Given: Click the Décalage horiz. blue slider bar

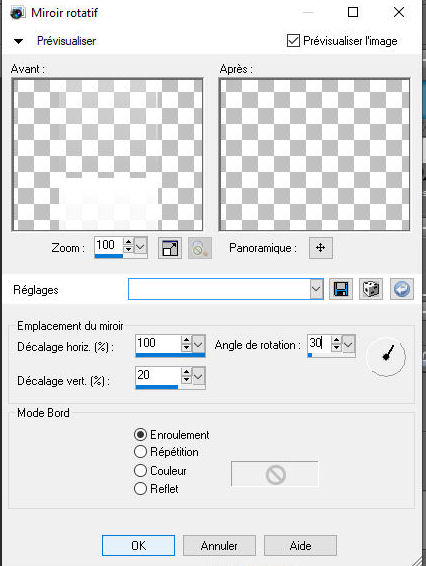Looking at the screenshot, I should (170, 355).
